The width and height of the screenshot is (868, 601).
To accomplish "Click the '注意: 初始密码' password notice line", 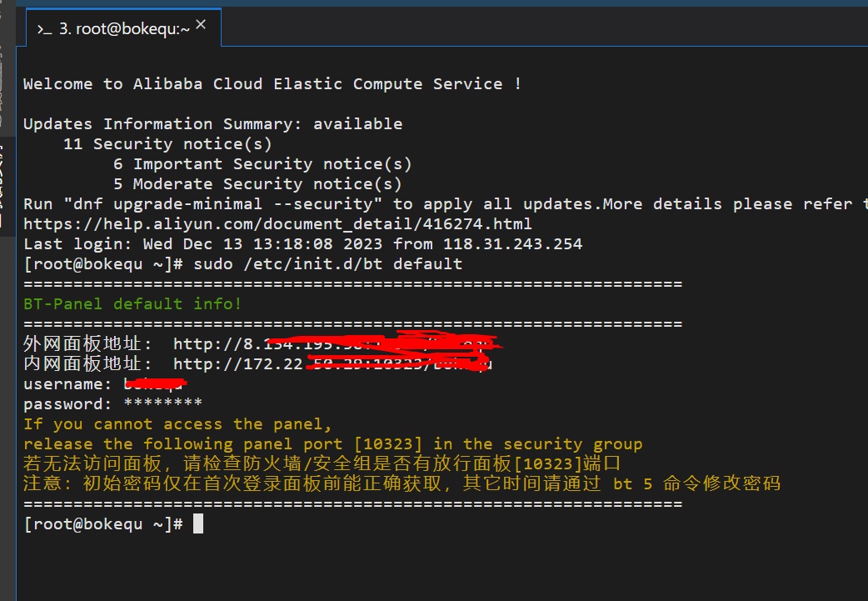I will click(402, 483).
